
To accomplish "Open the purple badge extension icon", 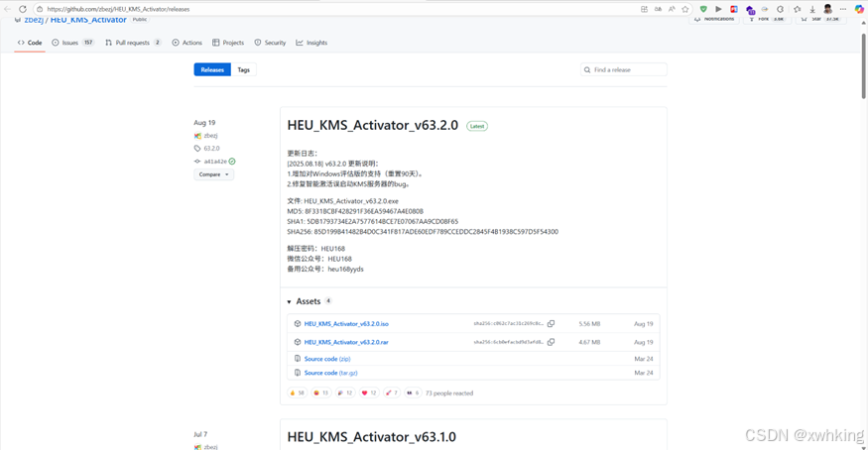I will (x=750, y=9).
